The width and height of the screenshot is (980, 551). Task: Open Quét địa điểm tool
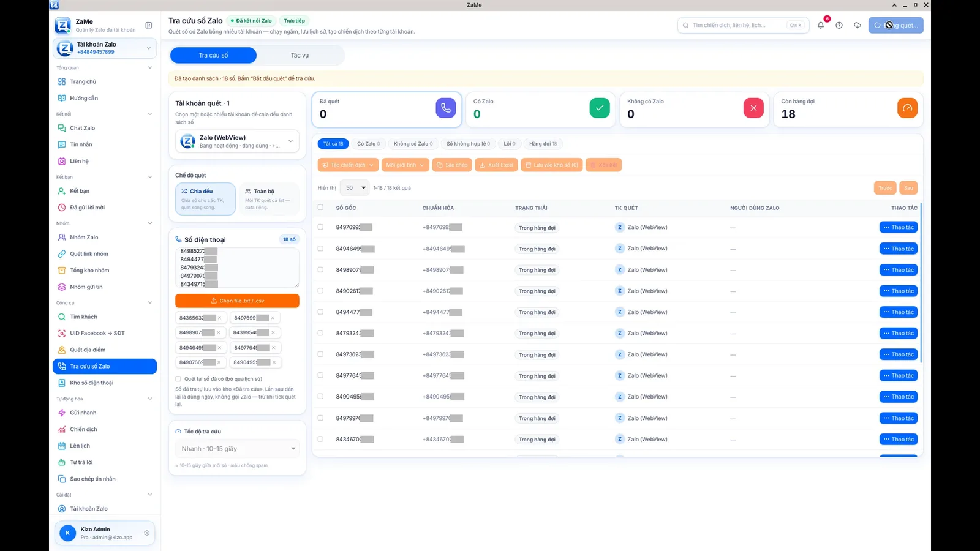click(105, 350)
